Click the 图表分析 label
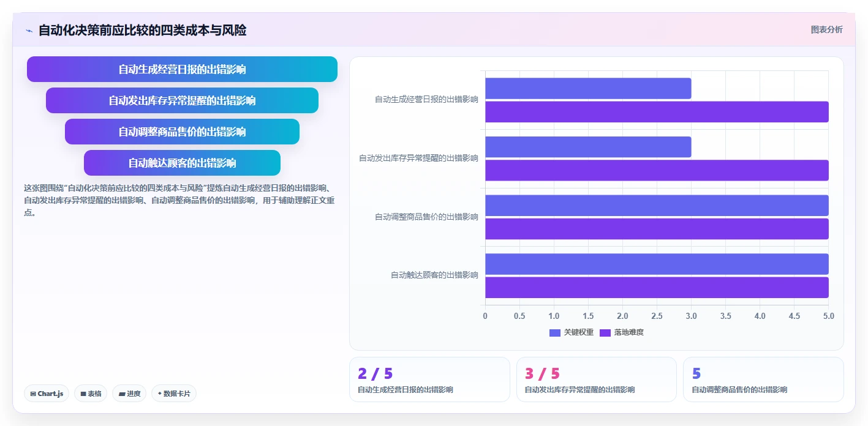Image resolution: width=868 pixels, height=426 pixels. 826,29
